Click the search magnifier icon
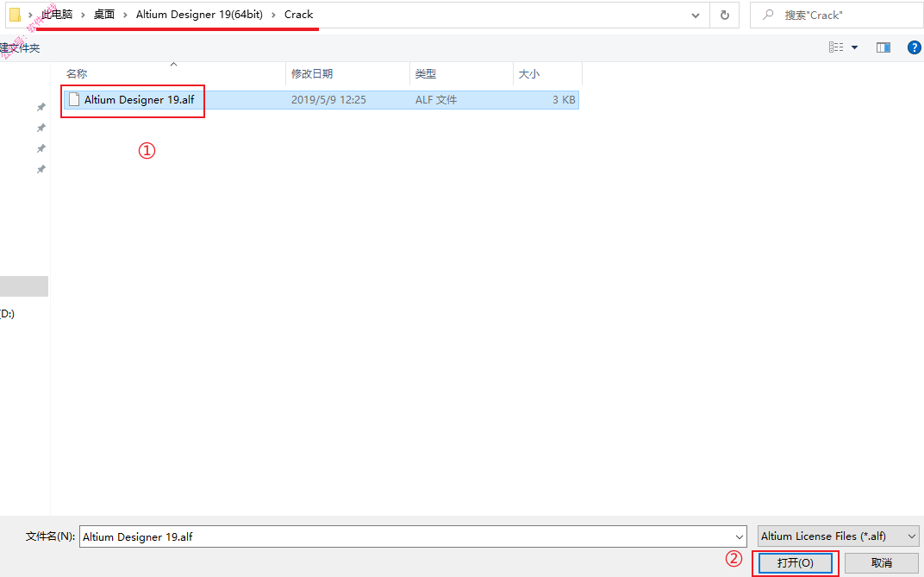This screenshot has width=924, height=577. coord(768,15)
